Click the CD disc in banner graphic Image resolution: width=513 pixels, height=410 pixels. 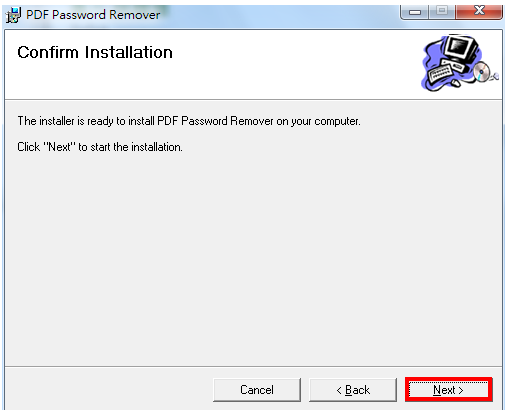coord(482,72)
